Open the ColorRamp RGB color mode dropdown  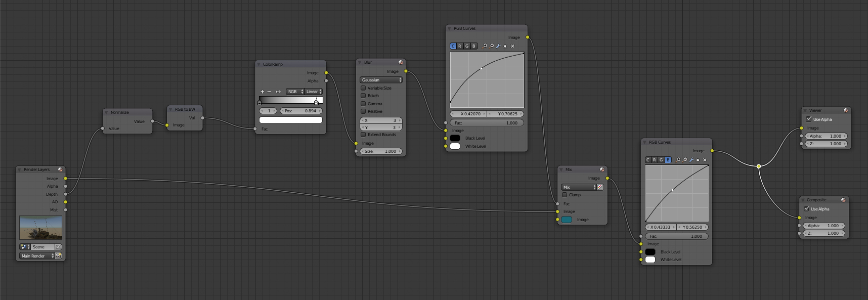[x=295, y=92]
